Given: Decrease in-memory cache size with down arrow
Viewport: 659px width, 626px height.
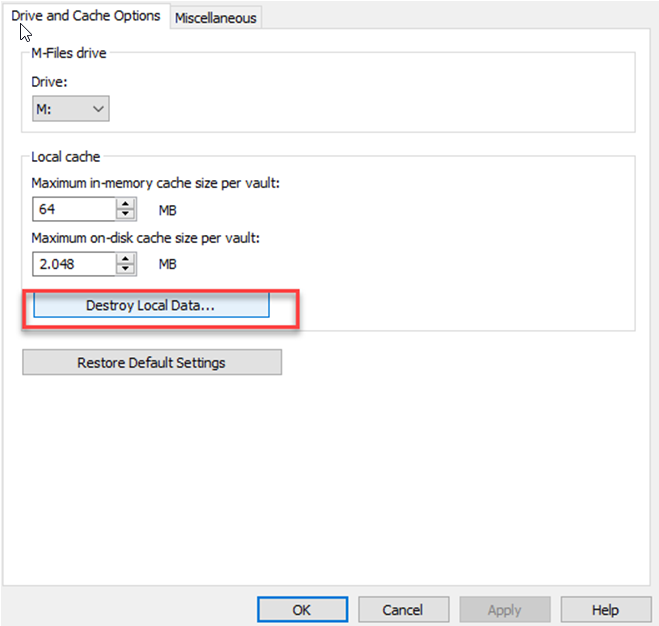Looking at the screenshot, I should 126,214.
